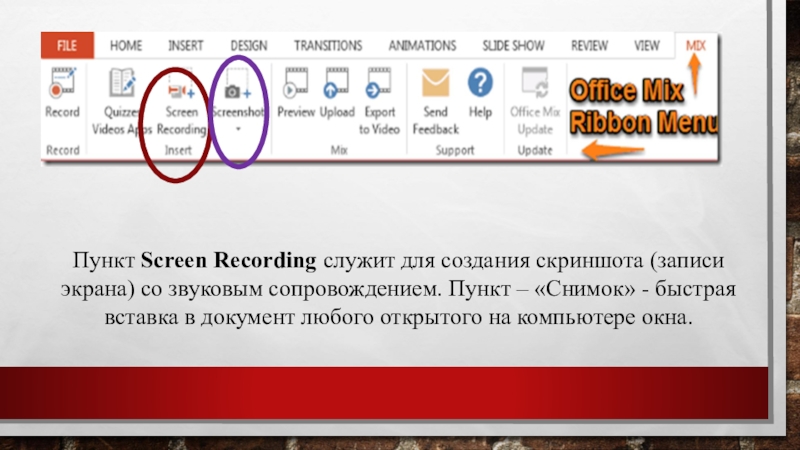
Task: Open the SLIDE SHOW tab
Action: coord(515,46)
